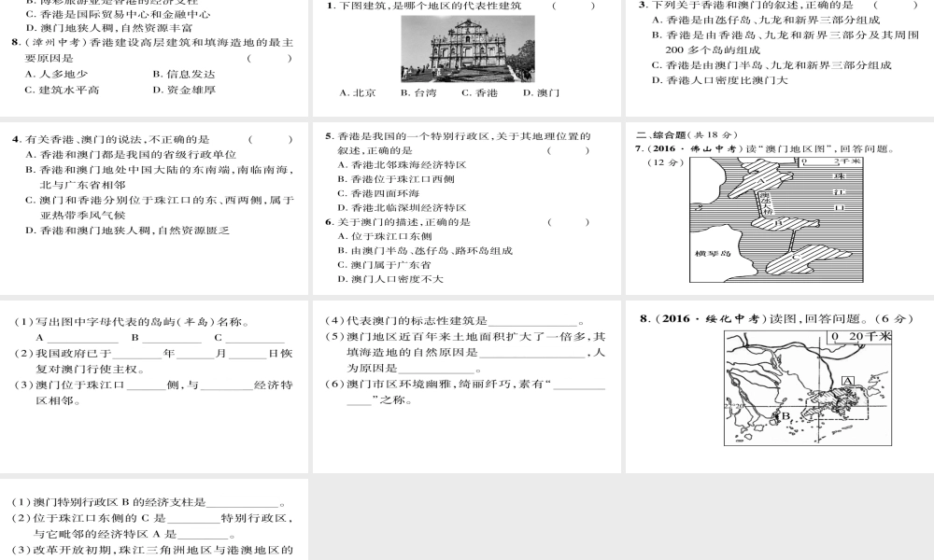Click the heading 二、综合题(共18分)
The width and height of the screenshot is (934, 560).
click(x=686, y=135)
